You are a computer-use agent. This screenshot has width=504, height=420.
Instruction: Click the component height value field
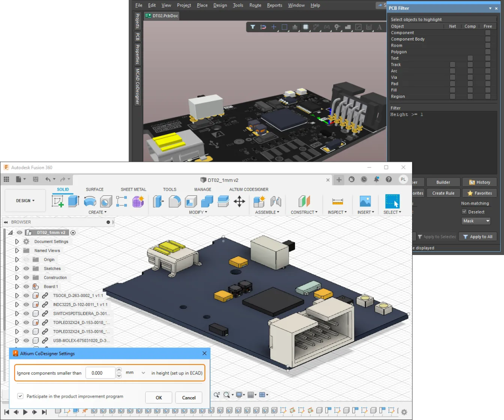click(100, 373)
